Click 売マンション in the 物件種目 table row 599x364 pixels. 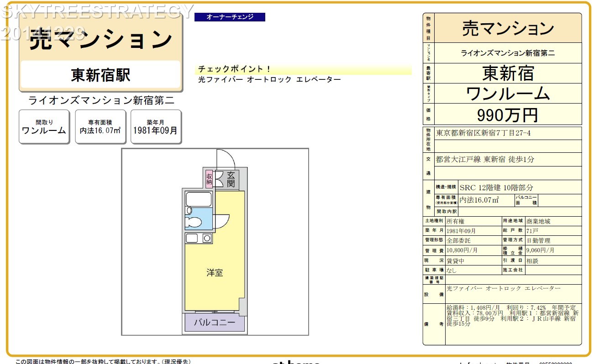tap(508, 28)
